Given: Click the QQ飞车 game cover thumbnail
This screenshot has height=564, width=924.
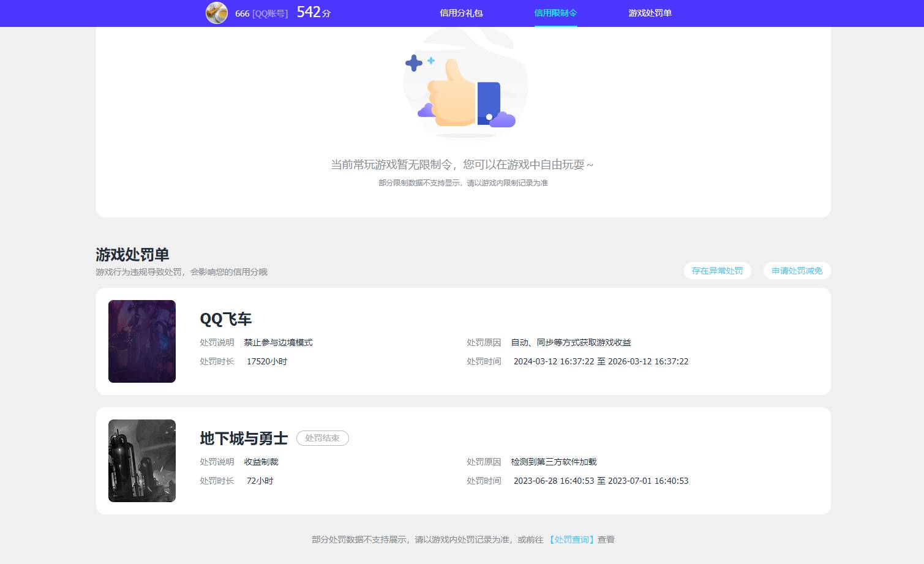Looking at the screenshot, I should pyautogui.click(x=142, y=341).
